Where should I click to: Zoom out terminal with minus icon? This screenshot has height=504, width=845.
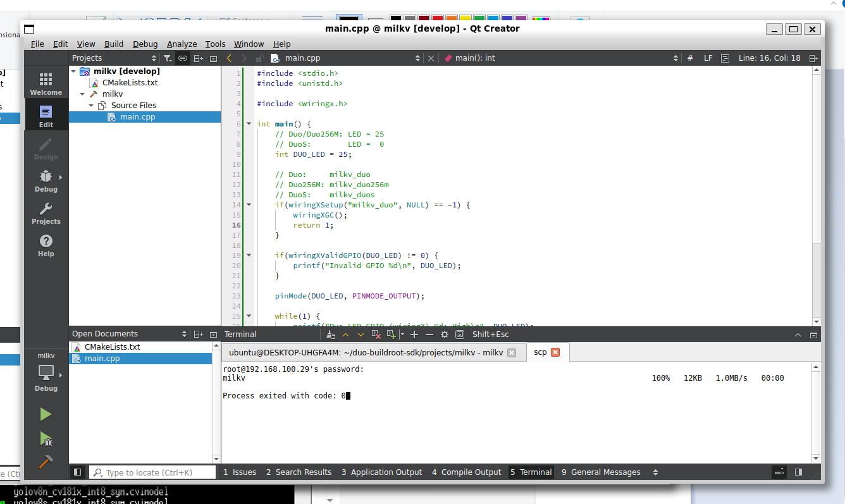[429, 335]
